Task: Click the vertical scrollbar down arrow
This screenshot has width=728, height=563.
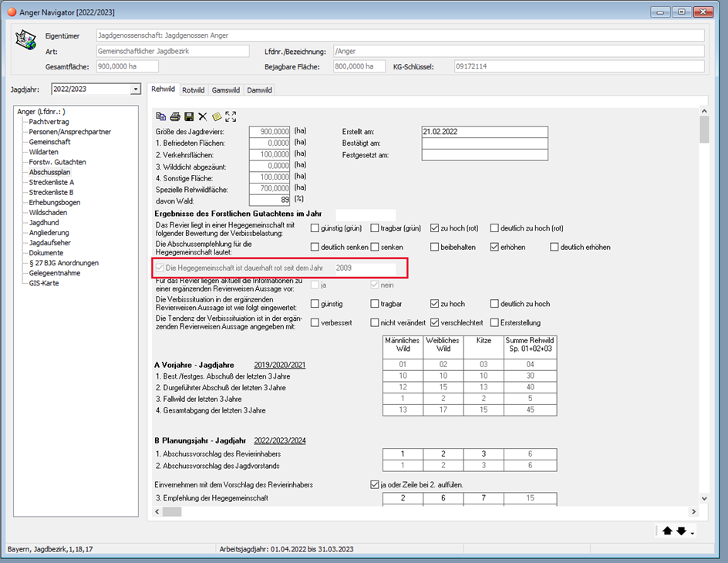Action: [x=705, y=499]
